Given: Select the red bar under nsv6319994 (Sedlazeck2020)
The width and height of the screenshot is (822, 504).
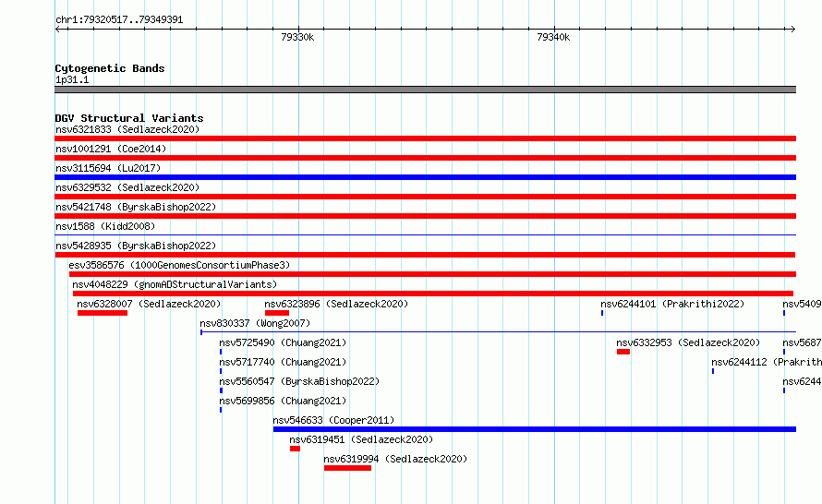Looking at the screenshot, I should (x=347, y=468).
